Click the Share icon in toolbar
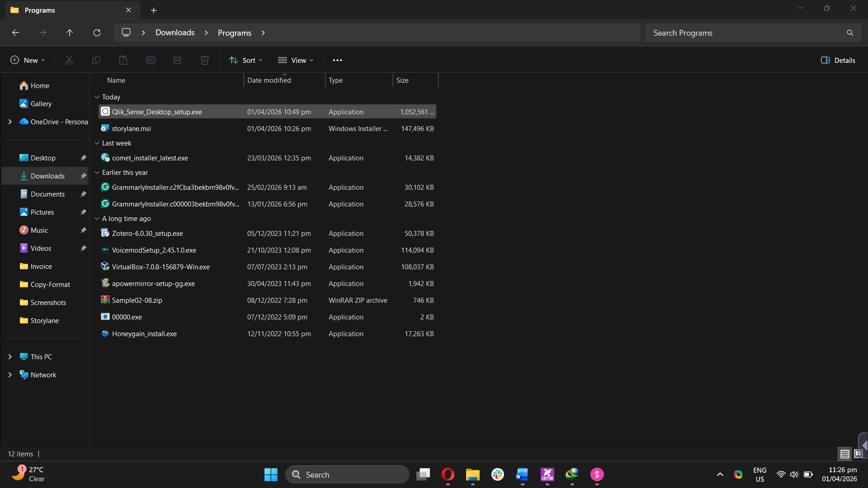The image size is (868, 488). click(178, 60)
